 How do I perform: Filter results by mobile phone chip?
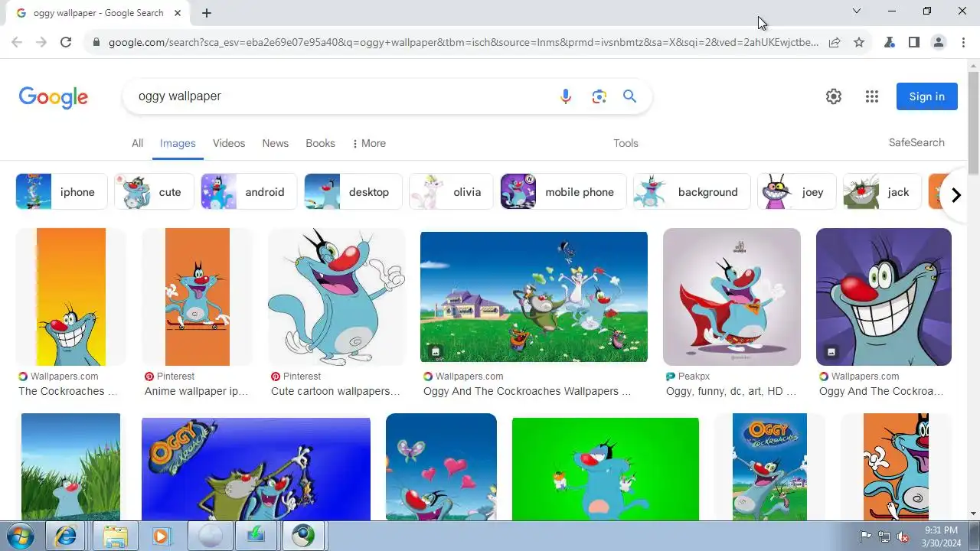coord(563,192)
